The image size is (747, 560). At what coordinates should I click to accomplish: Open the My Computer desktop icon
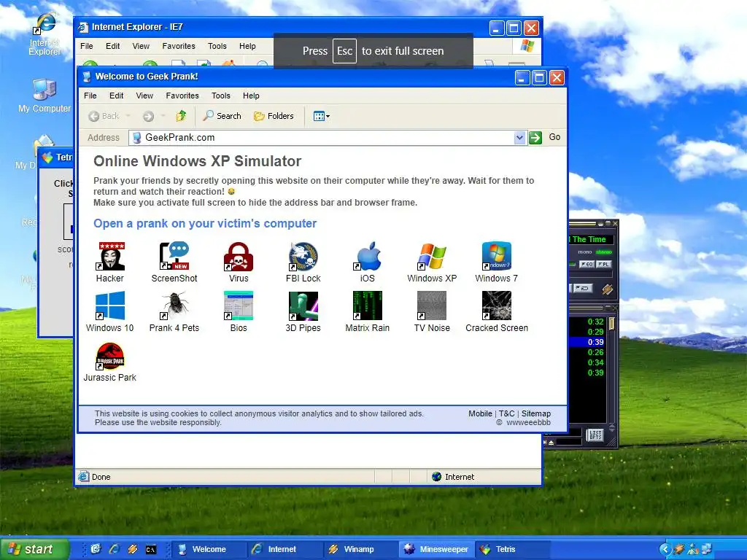click(x=44, y=96)
